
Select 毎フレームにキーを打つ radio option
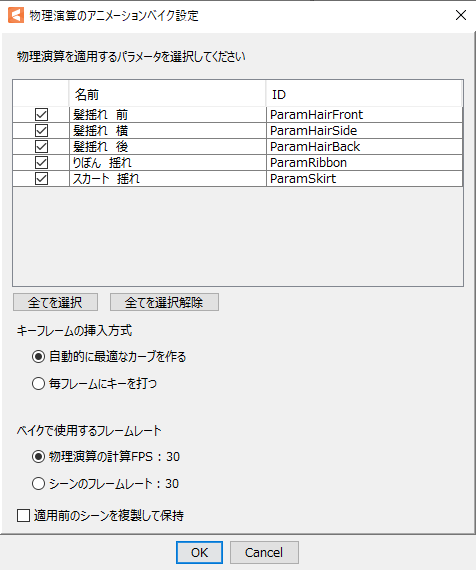[x=38, y=384]
